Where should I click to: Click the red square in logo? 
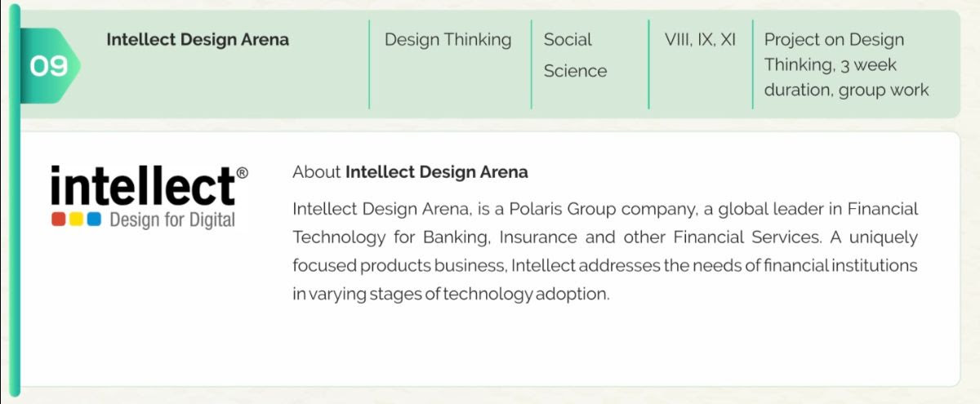point(58,219)
